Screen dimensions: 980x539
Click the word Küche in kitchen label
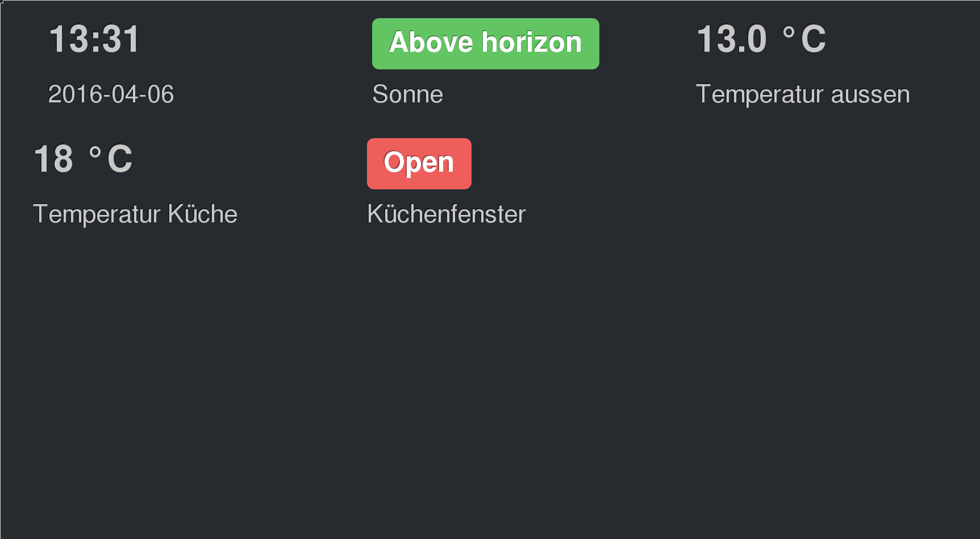(202, 214)
